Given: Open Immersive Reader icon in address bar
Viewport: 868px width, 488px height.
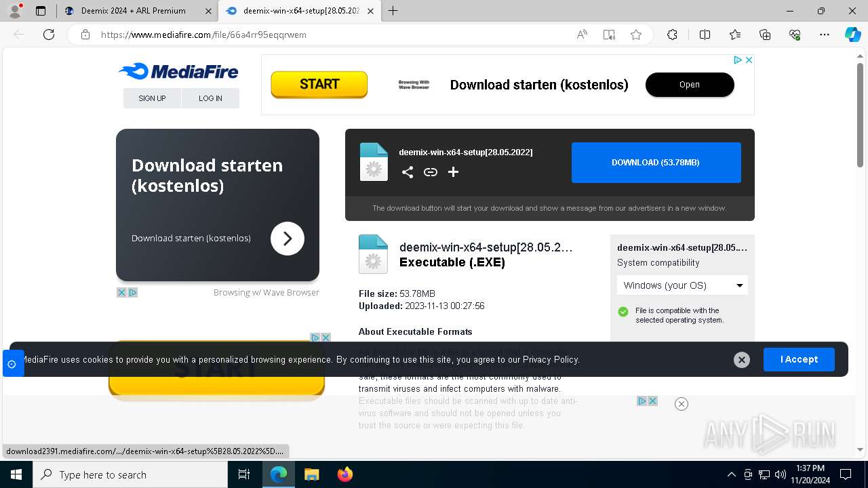Looking at the screenshot, I should coord(609,35).
